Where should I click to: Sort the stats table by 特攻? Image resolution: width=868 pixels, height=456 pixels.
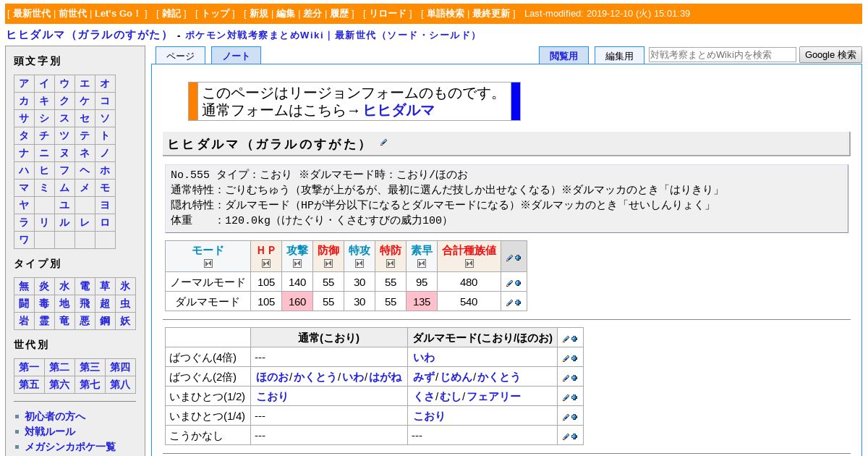click(x=359, y=263)
